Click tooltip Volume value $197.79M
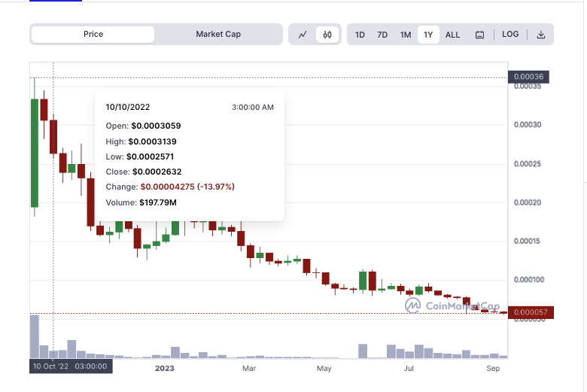587x392 pixels. (x=158, y=202)
